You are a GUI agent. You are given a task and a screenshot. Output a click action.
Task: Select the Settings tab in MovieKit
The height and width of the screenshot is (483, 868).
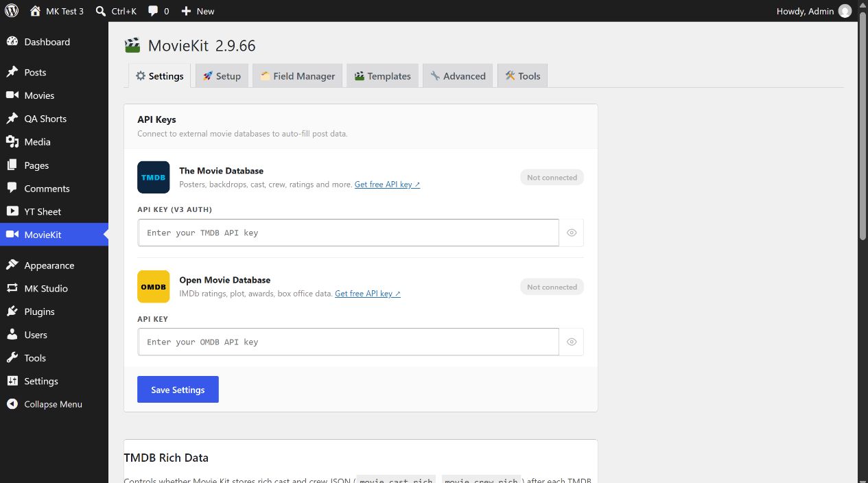coord(160,76)
